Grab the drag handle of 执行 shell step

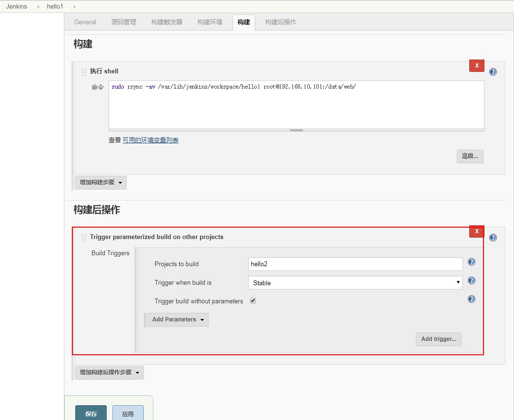point(84,71)
